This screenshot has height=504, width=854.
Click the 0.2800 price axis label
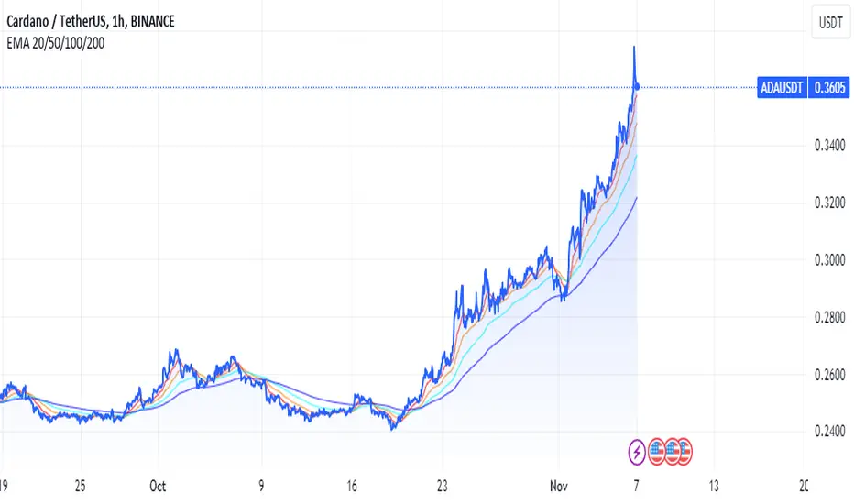[x=829, y=317]
